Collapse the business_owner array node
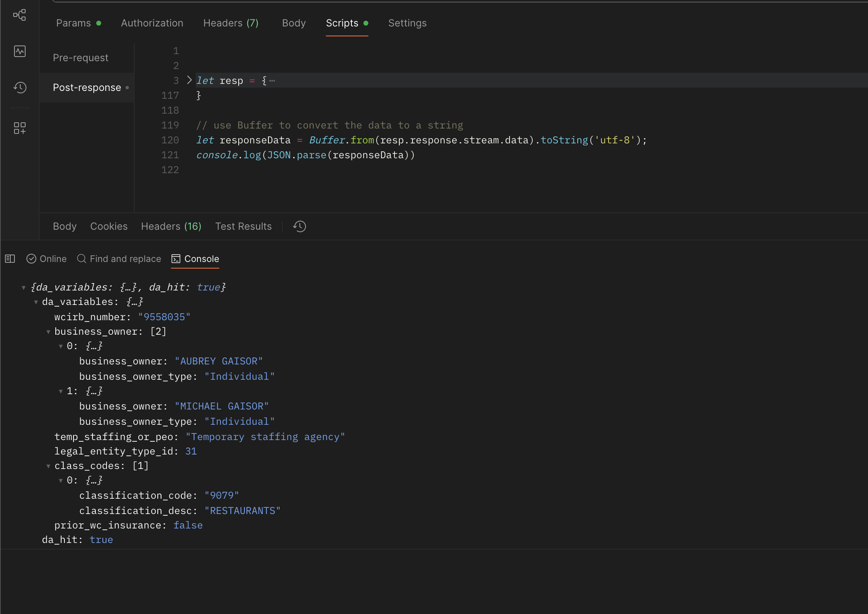 point(48,332)
